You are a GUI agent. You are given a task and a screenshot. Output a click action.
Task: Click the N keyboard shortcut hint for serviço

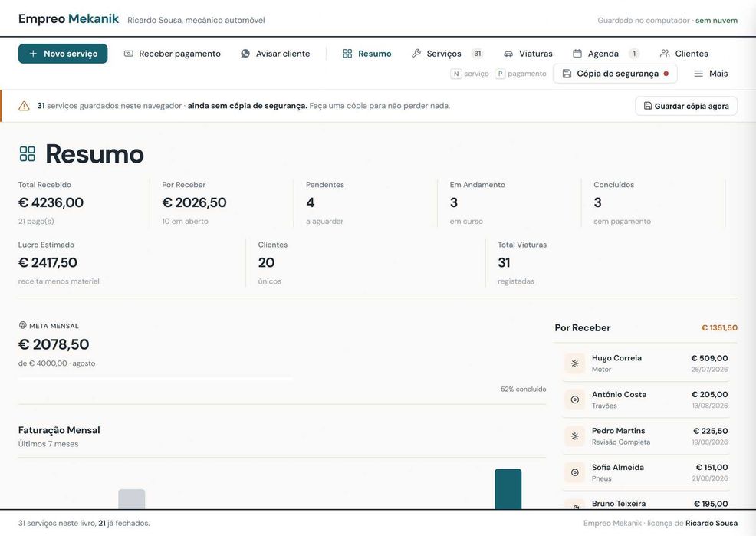[455, 74]
